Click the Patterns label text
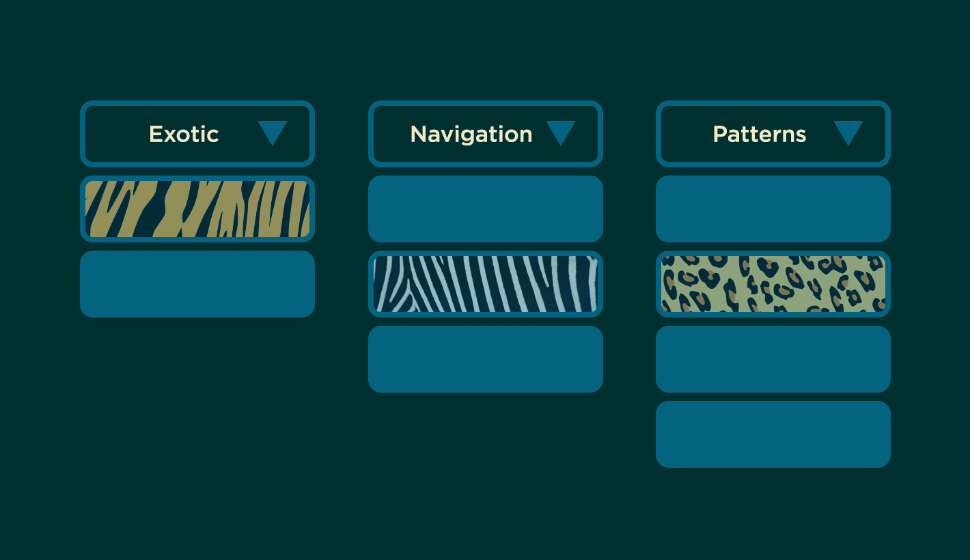 [760, 134]
